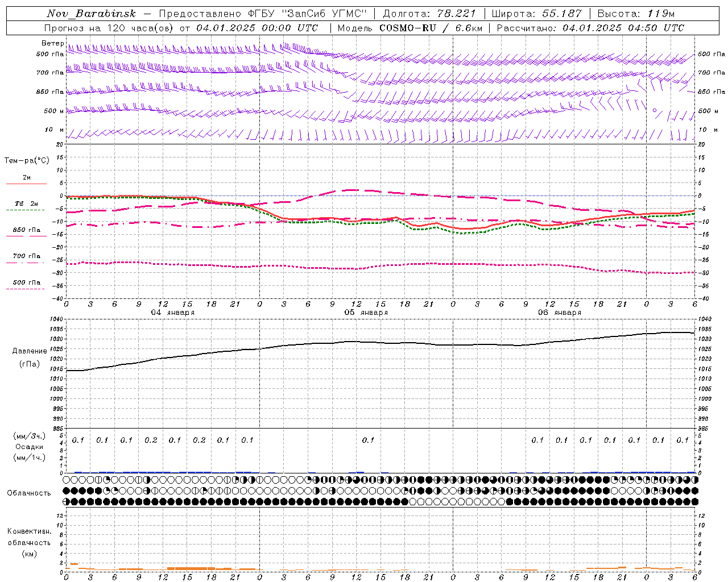Click the "Облачность" cloud cover label
This screenshot has height=582, width=728.
29,493
